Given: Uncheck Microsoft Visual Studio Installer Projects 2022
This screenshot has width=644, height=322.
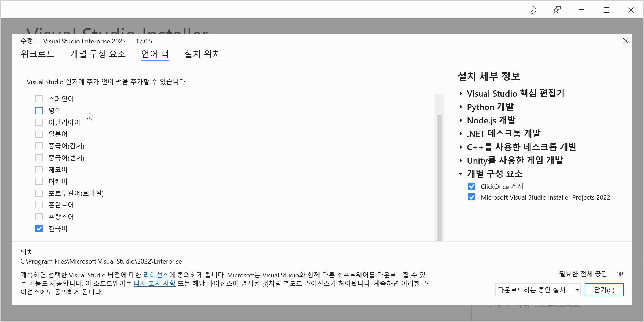Looking at the screenshot, I should tap(471, 197).
